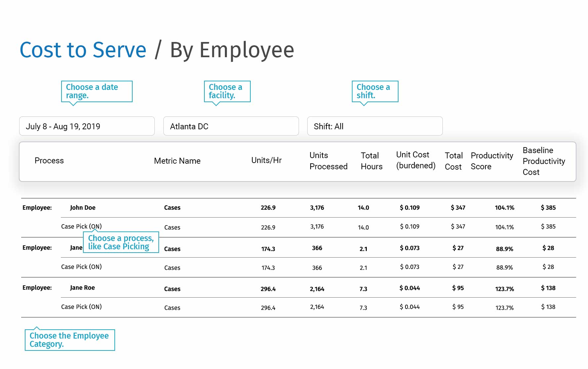Viewport: 588px width, 369px height.
Task: Open the Atlanta DC facility dropdown
Action: pyautogui.click(x=231, y=126)
